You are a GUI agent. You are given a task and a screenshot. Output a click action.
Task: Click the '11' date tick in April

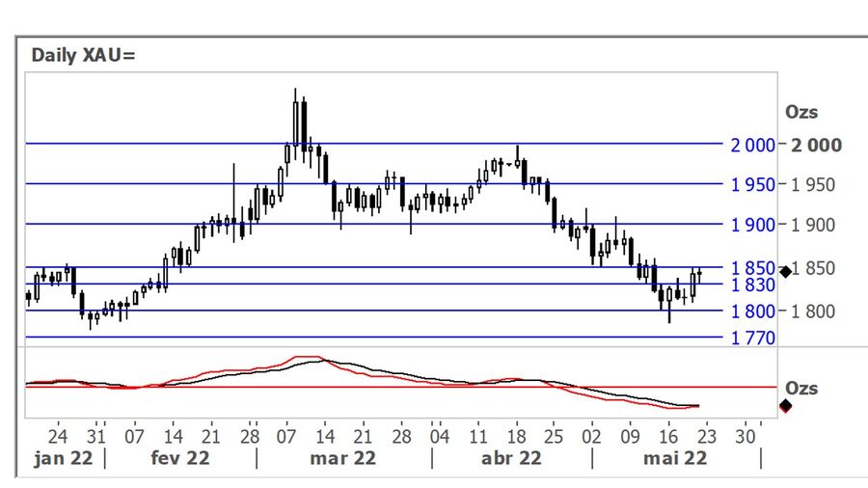tap(477, 437)
